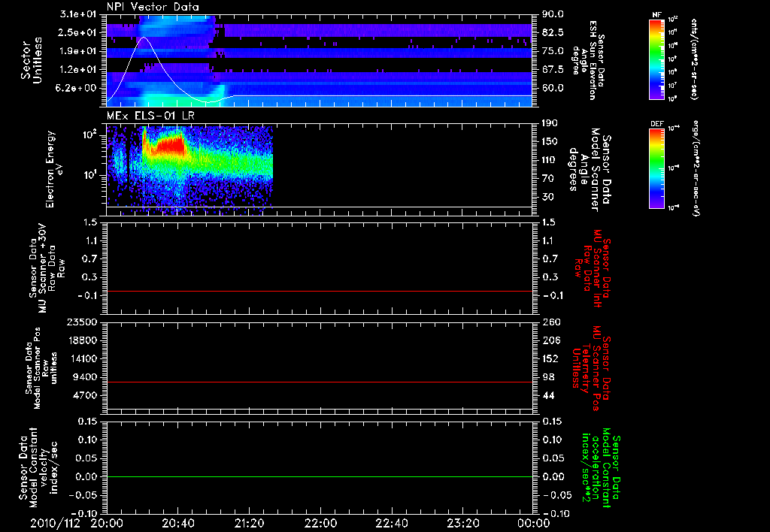770x532 pixels.
Task: Click the "2.5e+01" sector axis value
Action: (x=78, y=32)
